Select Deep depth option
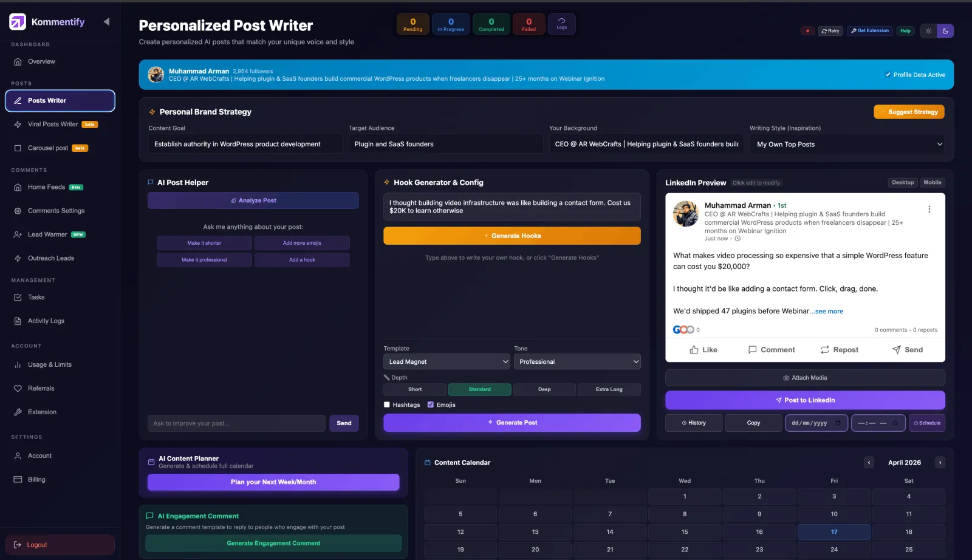The width and height of the screenshot is (972, 560). coord(544,389)
